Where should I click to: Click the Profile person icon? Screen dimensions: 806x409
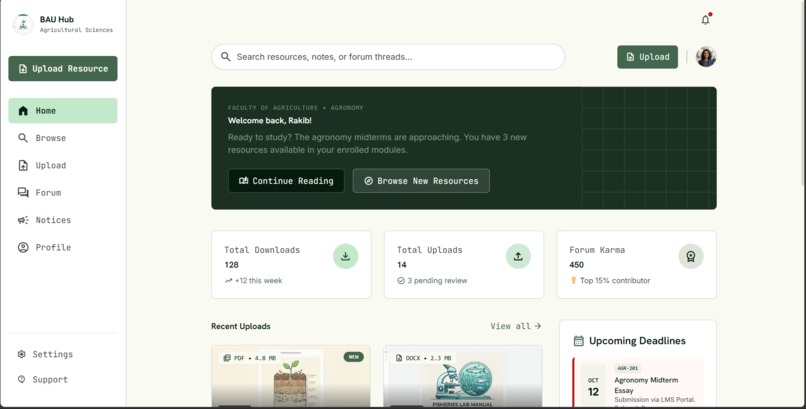(23, 247)
